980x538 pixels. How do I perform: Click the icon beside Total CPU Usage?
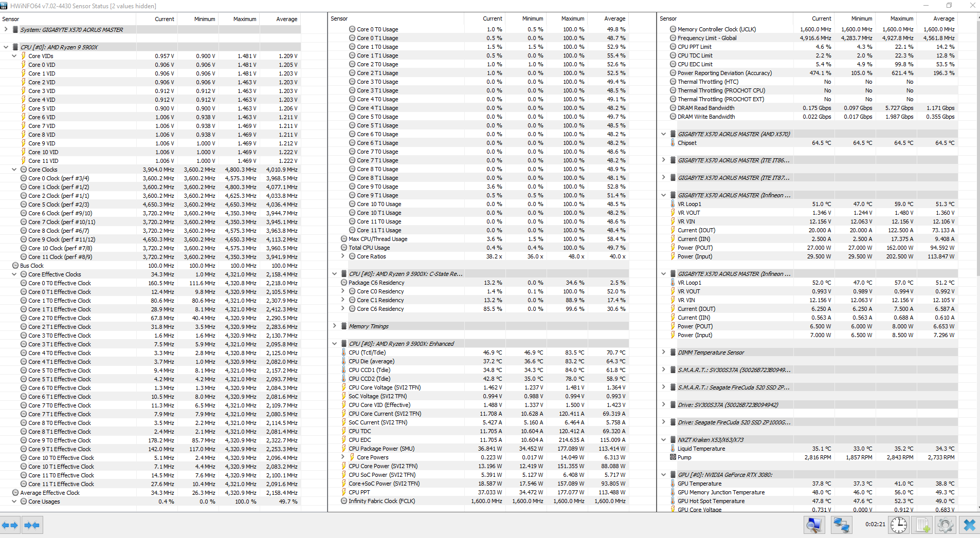344,248
